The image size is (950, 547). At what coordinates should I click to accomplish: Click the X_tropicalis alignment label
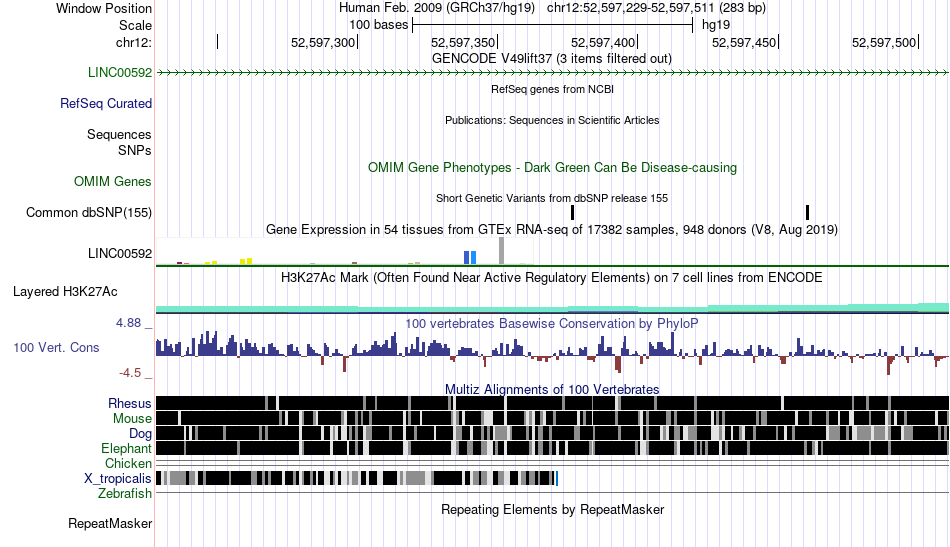click(x=118, y=479)
